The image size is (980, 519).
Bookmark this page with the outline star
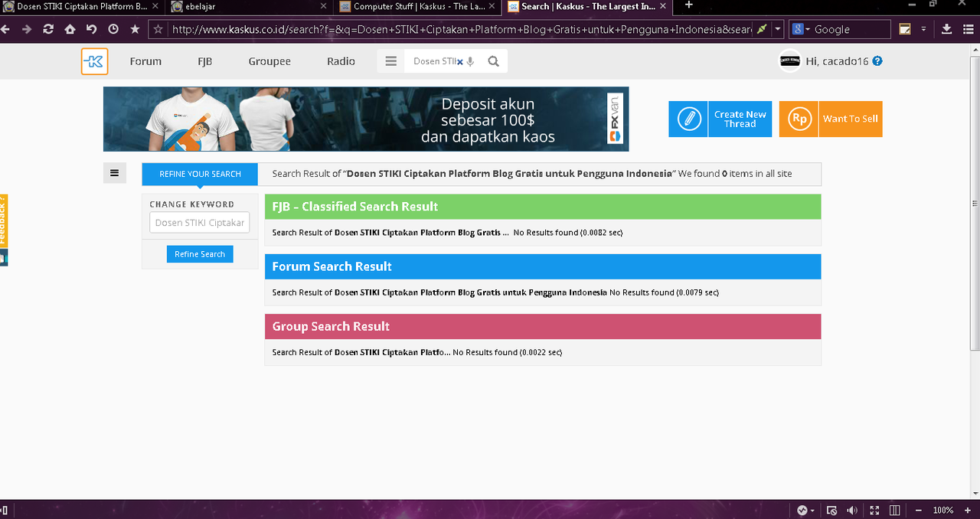(158, 29)
